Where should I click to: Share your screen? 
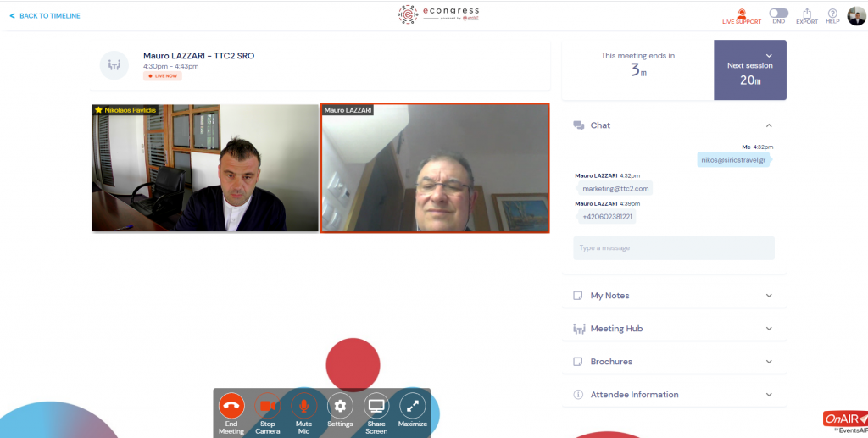tap(376, 406)
